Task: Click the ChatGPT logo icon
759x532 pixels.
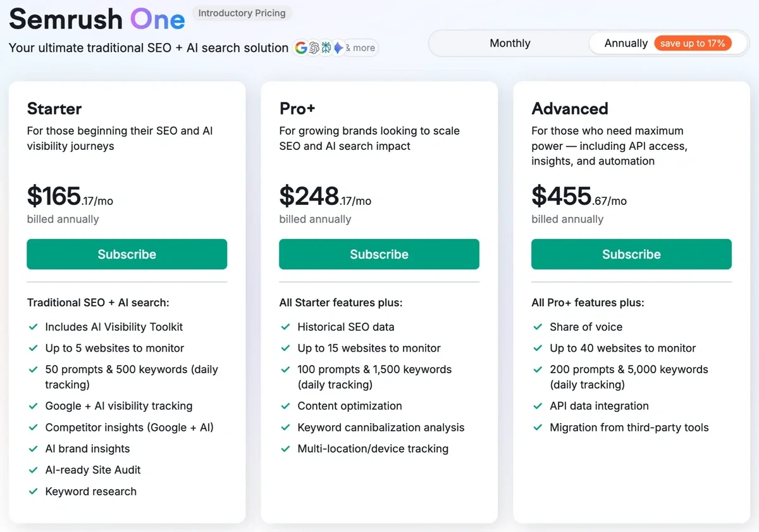Action: [x=314, y=48]
